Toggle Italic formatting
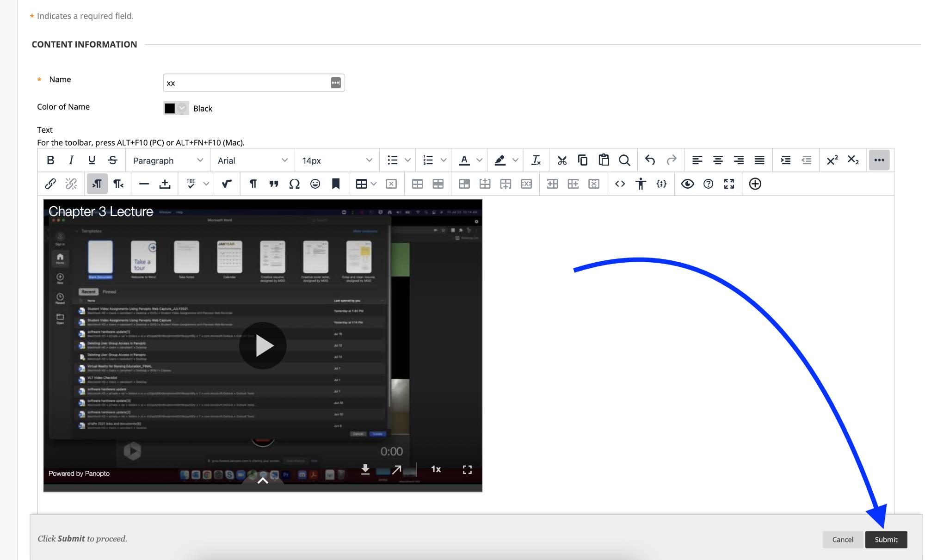 point(71,160)
